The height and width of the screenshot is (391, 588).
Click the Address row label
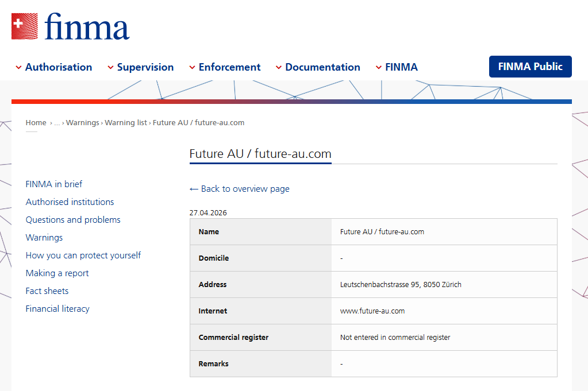213,285
